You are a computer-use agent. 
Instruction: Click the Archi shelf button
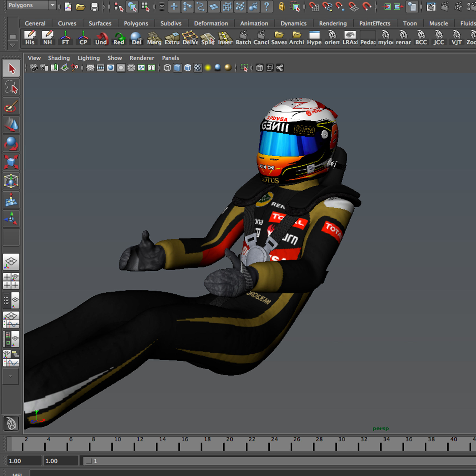tap(297, 38)
